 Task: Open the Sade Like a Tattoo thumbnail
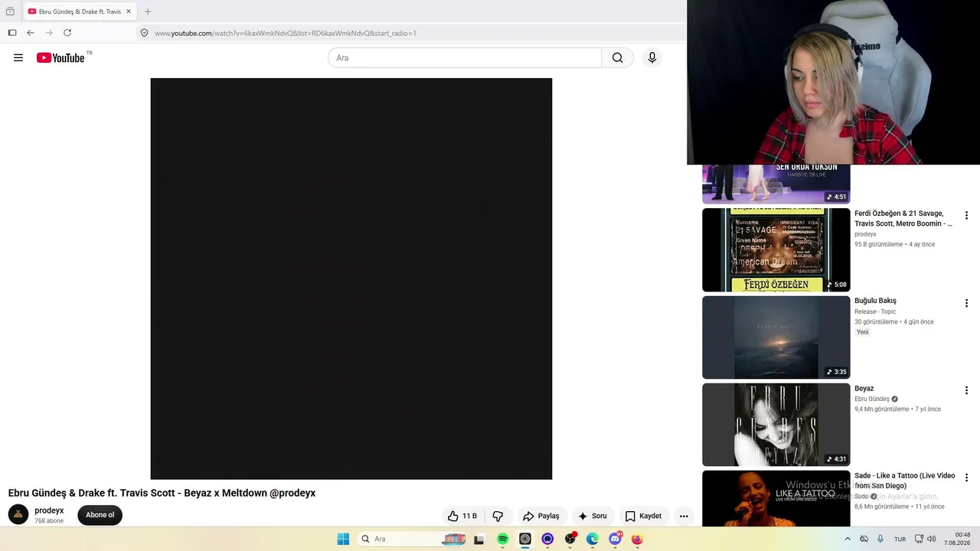(x=776, y=499)
